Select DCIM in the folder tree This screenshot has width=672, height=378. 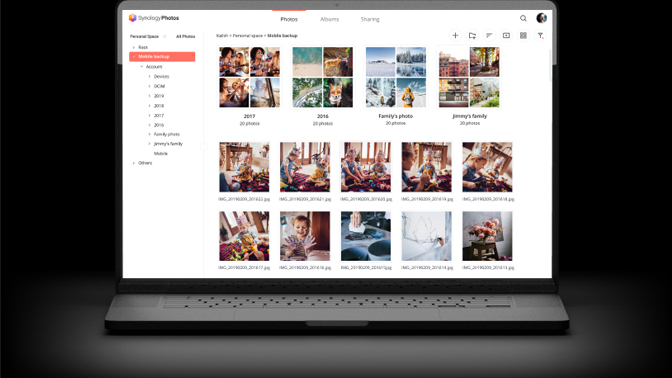[x=159, y=86]
